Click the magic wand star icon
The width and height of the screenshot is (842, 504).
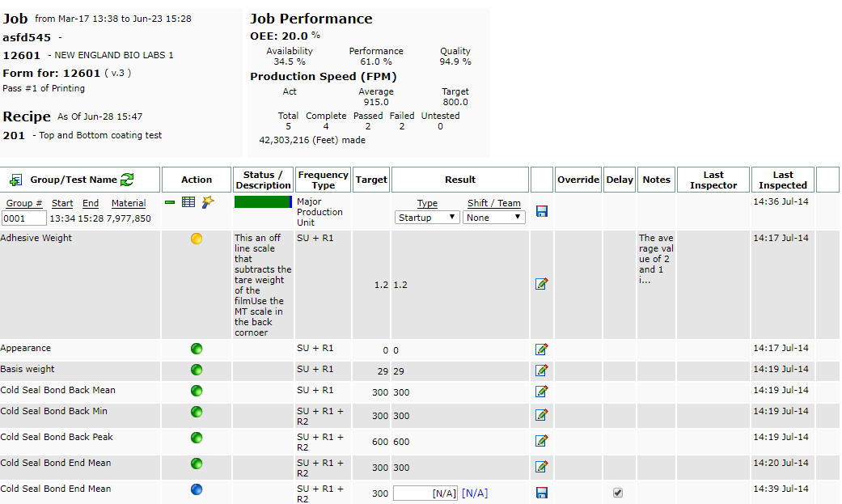208,201
